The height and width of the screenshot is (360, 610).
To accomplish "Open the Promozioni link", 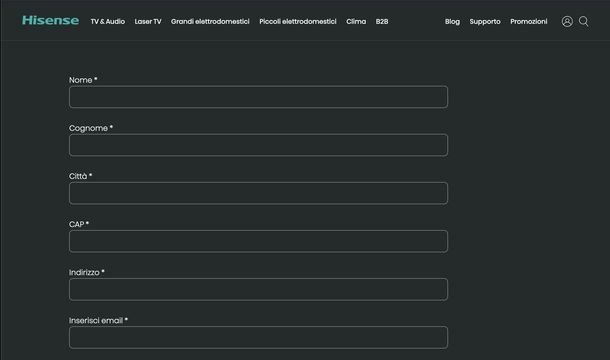I will 528,22.
